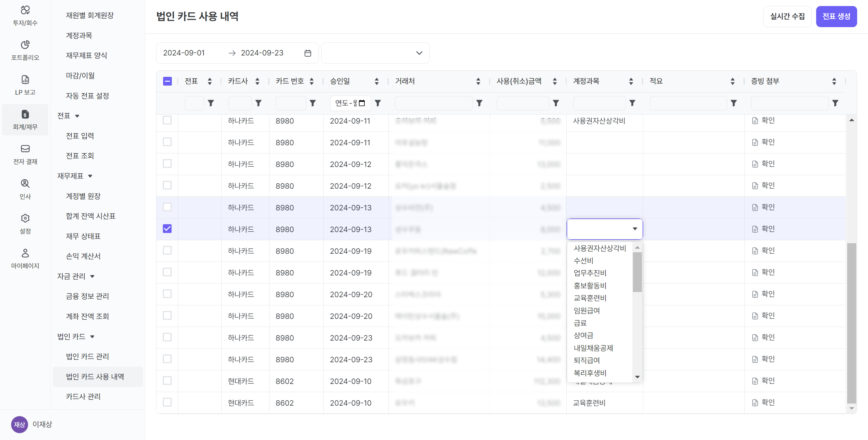Check the first 2024-09-11 하나카드 row
This screenshot has height=440, width=868.
(x=167, y=120)
